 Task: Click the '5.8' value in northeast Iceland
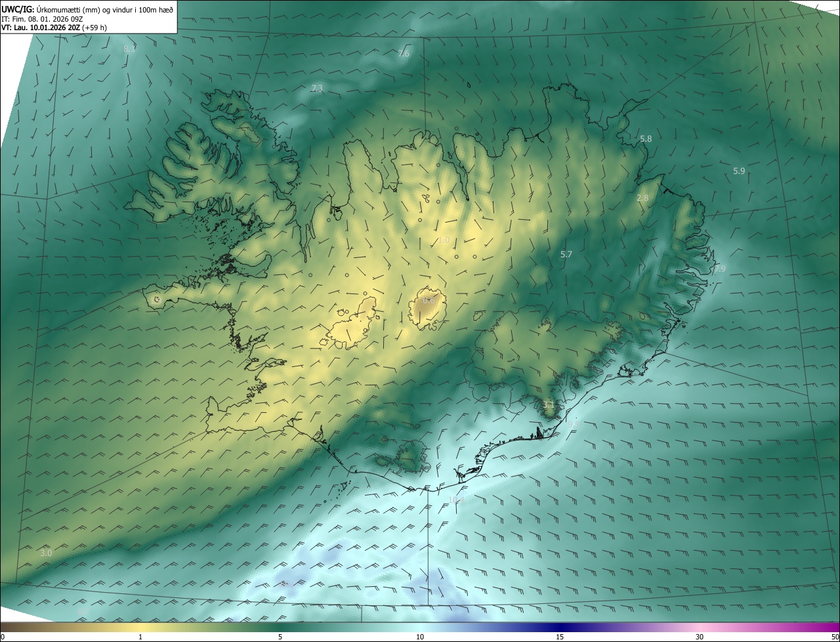click(x=646, y=139)
